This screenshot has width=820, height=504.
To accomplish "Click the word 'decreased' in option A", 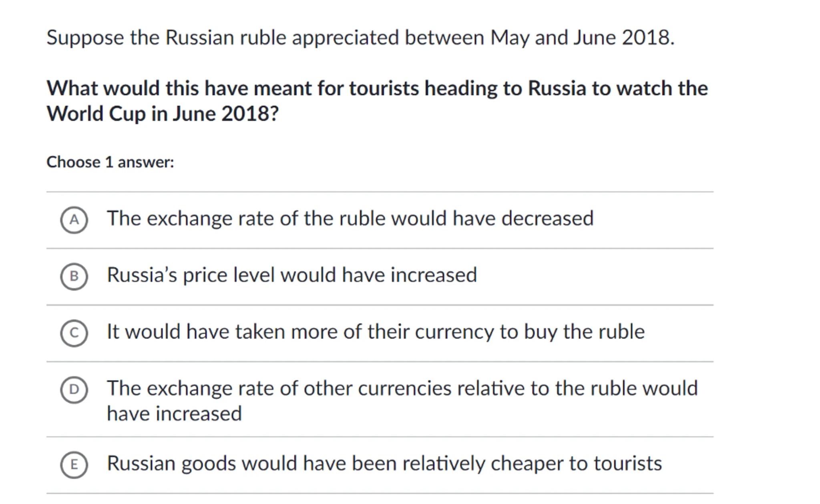I will coord(547,219).
